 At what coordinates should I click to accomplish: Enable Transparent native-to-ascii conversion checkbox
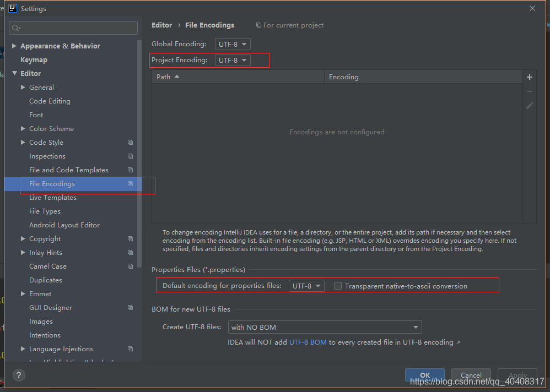tap(338, 286)
